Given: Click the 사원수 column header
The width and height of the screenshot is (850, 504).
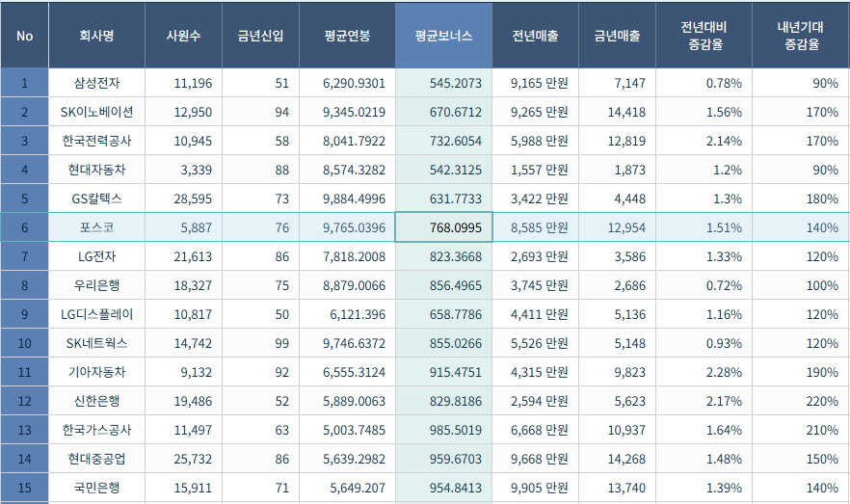Looking at the screenshot, I should (183, 36).
